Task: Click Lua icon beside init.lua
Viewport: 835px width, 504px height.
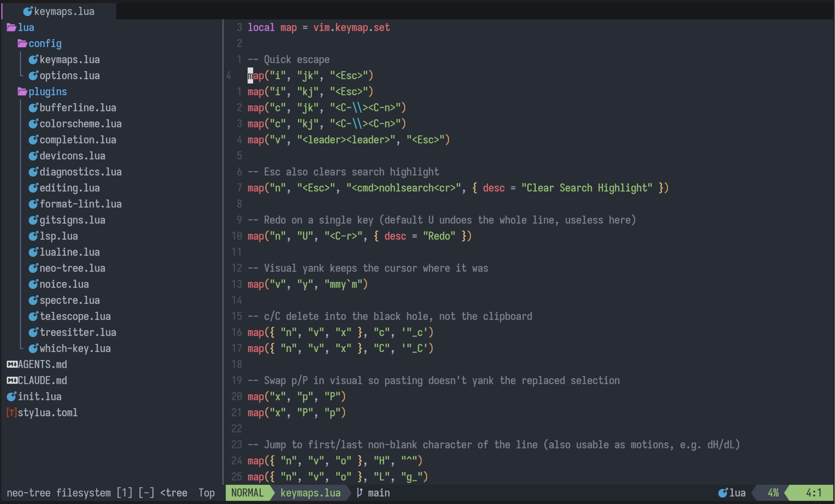Action: pos(12,396)
